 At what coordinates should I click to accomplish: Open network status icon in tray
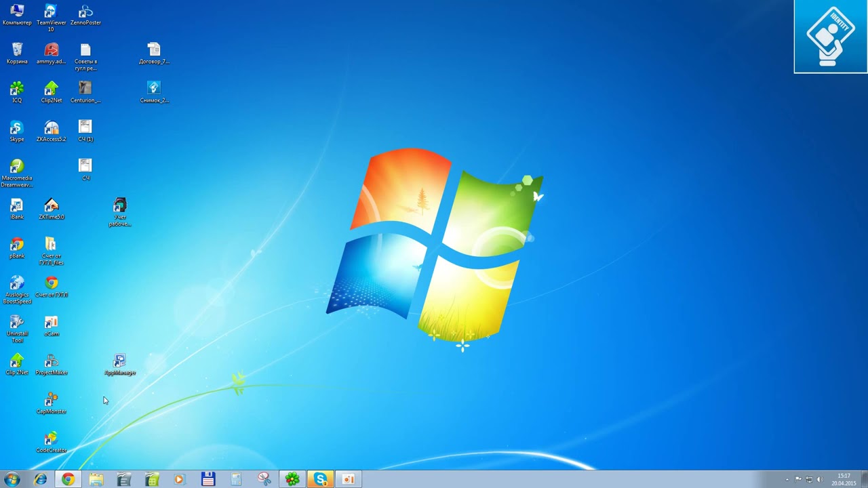tap(809, 480)
